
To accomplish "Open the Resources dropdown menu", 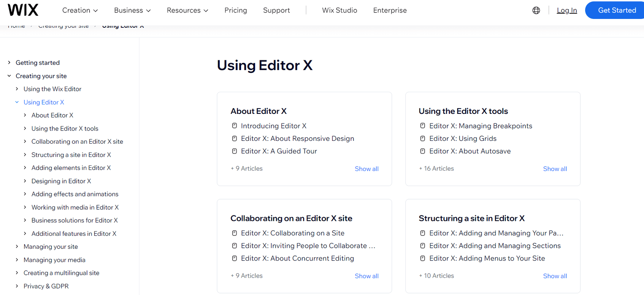I will 188,10.
